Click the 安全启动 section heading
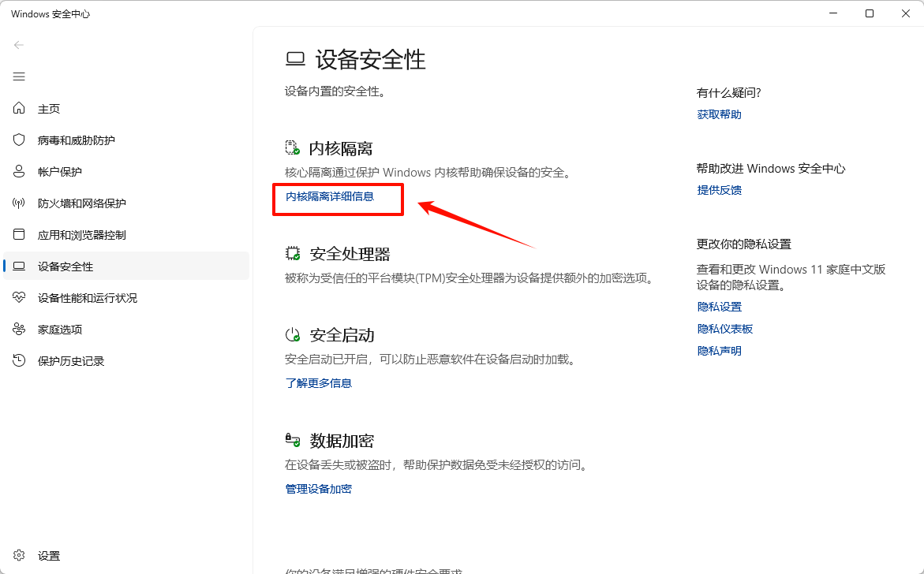Image resolution: width=924 pixels, height=574 pixels. point(342,335)
